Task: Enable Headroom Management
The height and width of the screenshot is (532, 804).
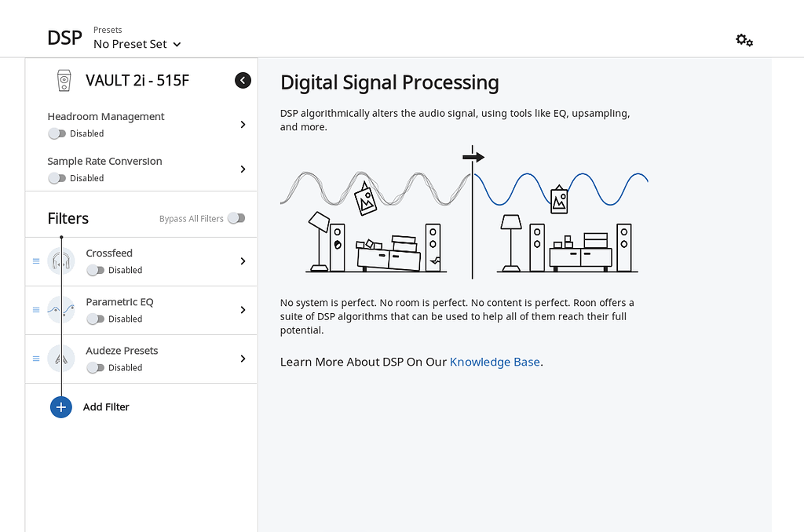Action: pyautogui.click(x=57, y=133)
